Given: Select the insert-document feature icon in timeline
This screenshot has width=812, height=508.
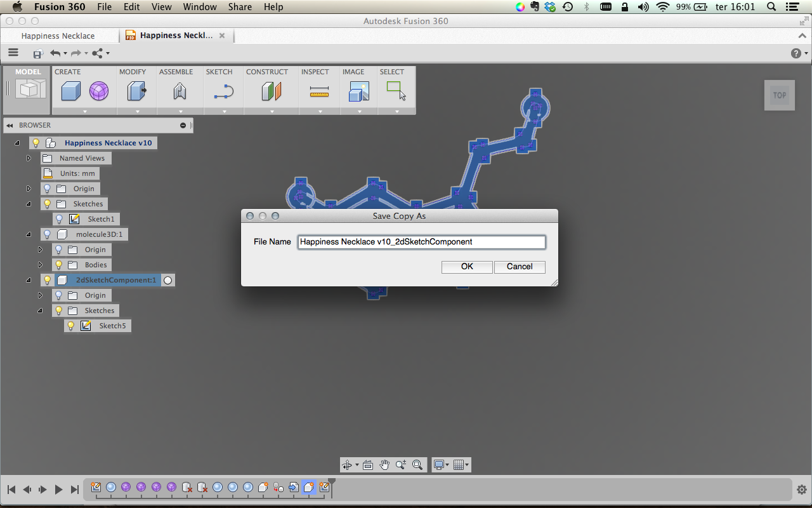Looking at the screenshot, I should pos(294,488).
